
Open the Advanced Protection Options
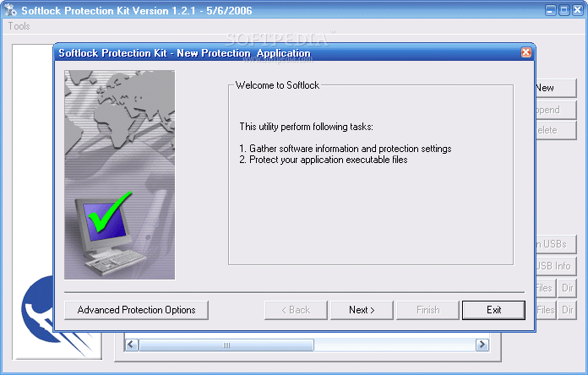pyautogui.click(x=136, y=310)
